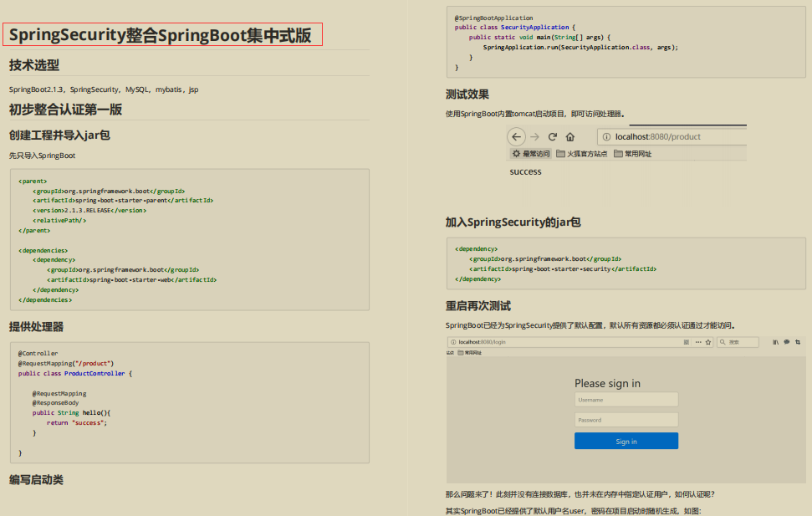812x516 pixels.
Task: Click the @ResponseBody annotation line
Action: point(55,402)
